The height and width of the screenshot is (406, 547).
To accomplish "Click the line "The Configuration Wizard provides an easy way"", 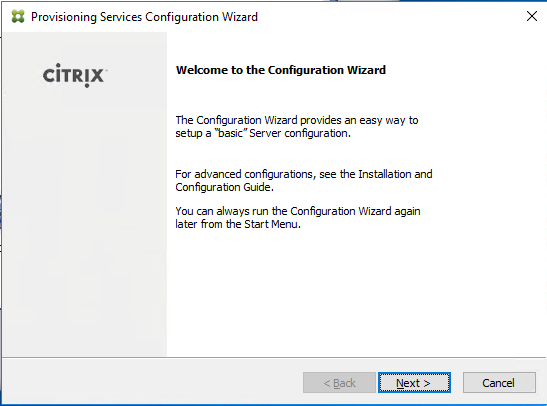I will [297, 120].
